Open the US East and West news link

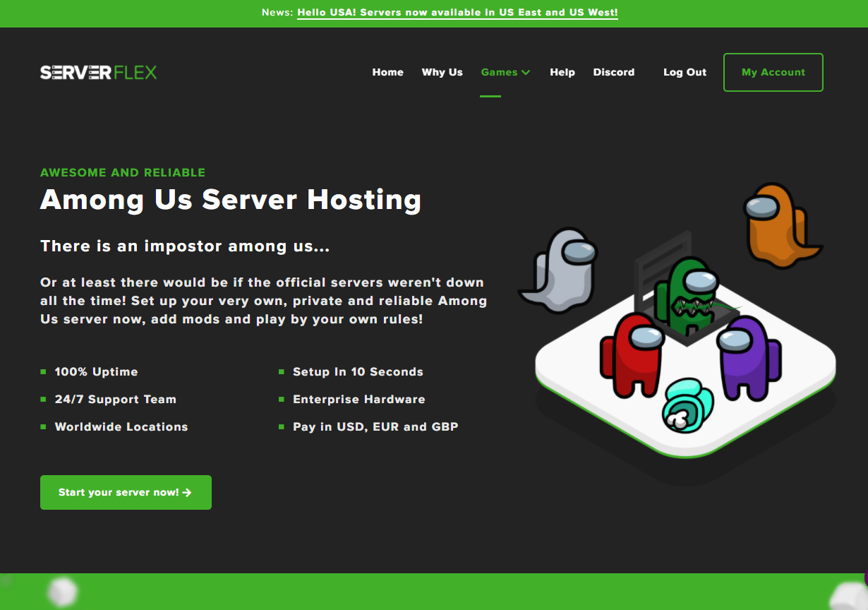coord(457,13)
